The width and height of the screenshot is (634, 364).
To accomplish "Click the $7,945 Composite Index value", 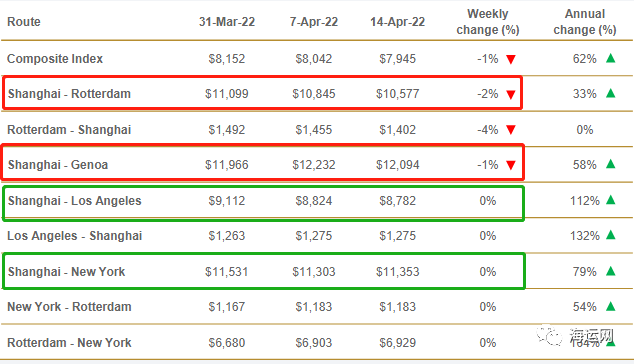I will pyautogui.click(x=397, y=59).
